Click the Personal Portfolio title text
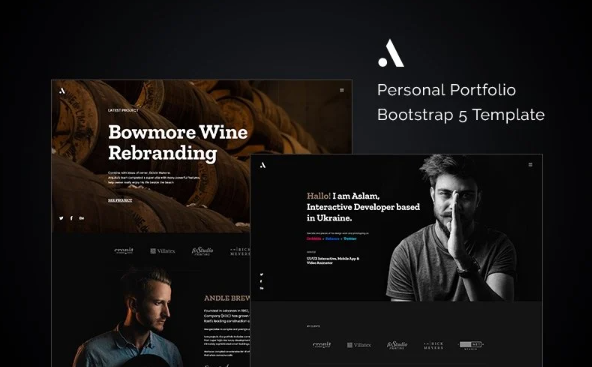Viewport: 592px width, 367px height. pyautogui.click(x=447, y=90)
